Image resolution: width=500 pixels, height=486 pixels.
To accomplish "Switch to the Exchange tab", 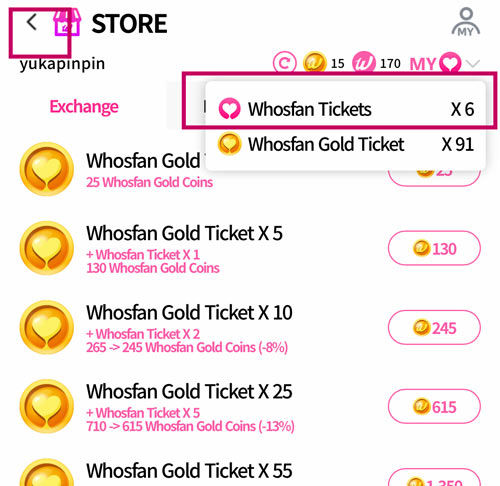I will pyautogui.click(x=84, y=107).
